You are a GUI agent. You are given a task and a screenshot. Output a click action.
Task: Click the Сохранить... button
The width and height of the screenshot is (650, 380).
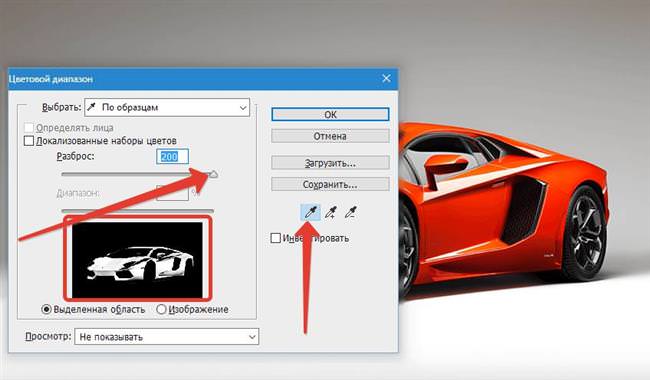click(x=330, y=184)
